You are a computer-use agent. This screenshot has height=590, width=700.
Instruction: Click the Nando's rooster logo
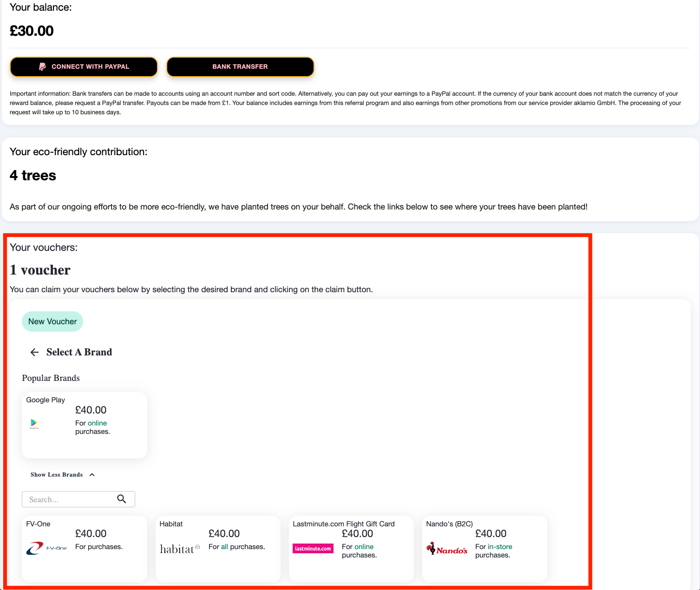click(447, 549)
